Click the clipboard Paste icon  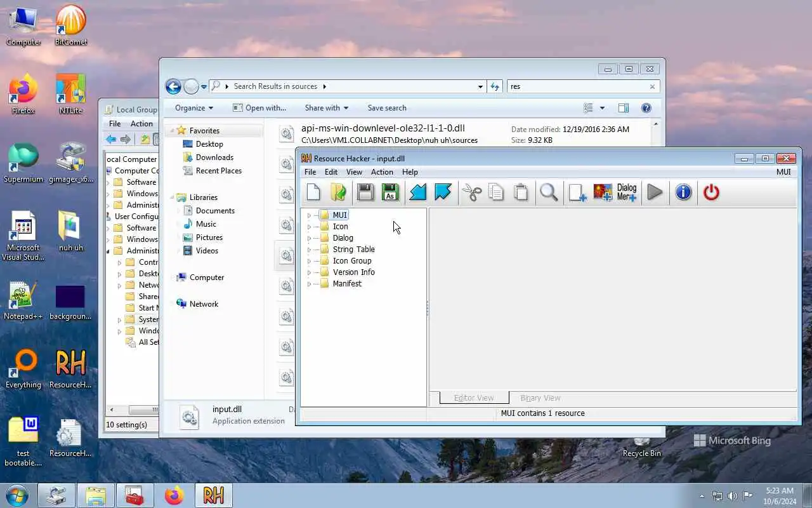(x=521, y=192)
